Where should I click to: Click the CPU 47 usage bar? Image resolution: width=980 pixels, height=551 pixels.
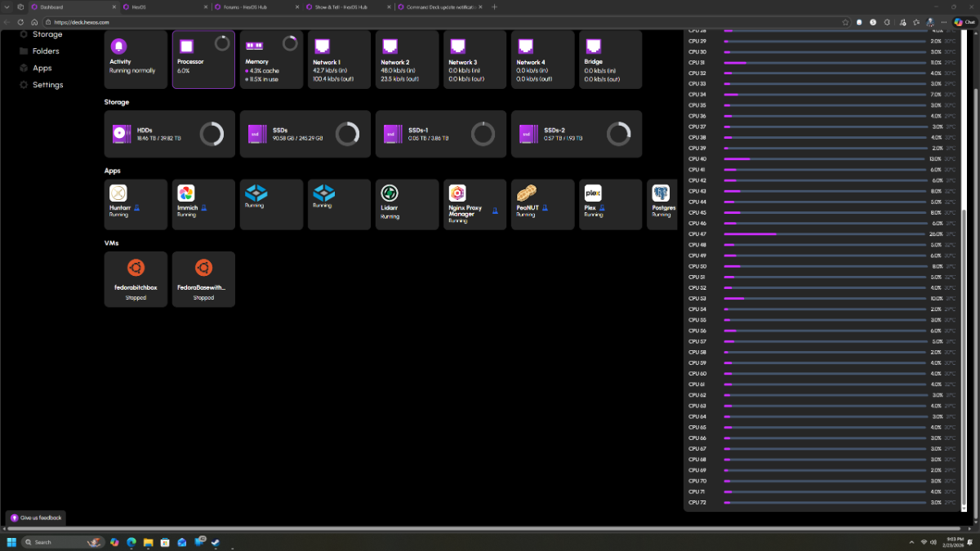click(x=824, y=234)
